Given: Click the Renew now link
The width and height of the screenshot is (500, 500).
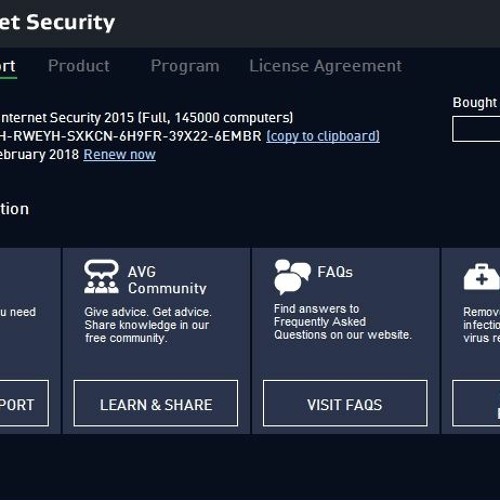Looking at the screenshot, I should coord(119,154).
